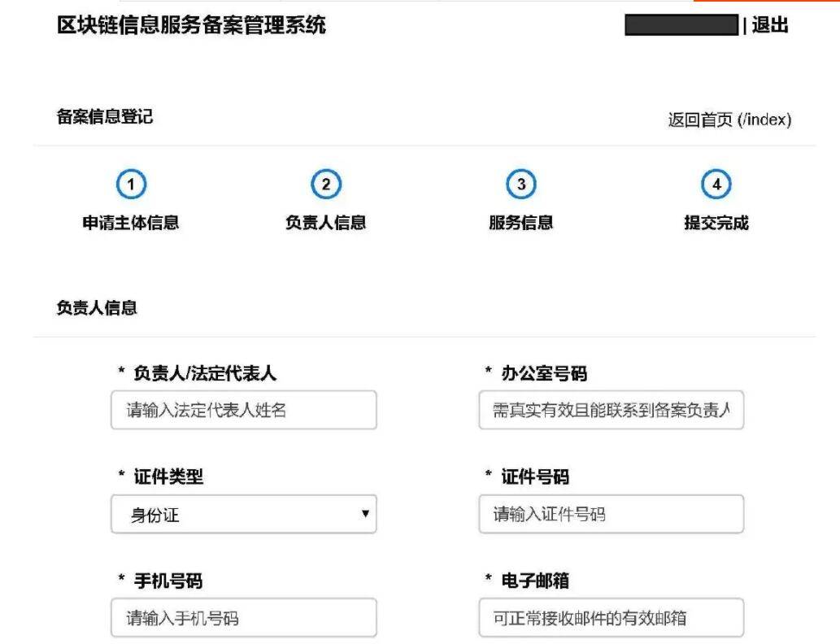Select the 负责人信息 label under step 2
Image resolution: width=840 pixels, height=644 pixels.
pos(326,223)
